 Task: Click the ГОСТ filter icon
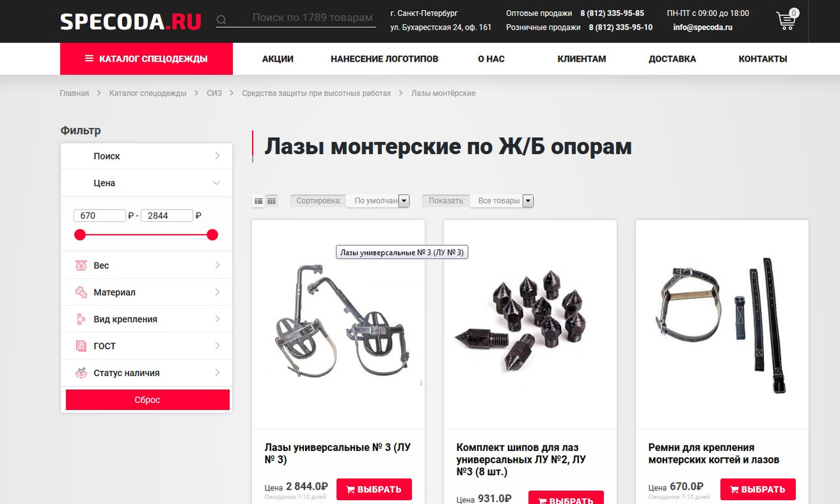pos(81,346)
